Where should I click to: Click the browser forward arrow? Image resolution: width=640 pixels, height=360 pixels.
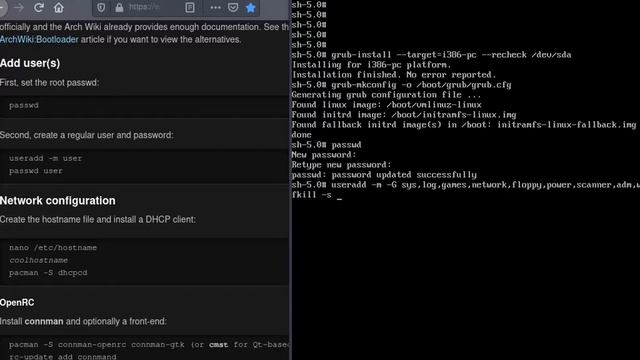[18, 8]
